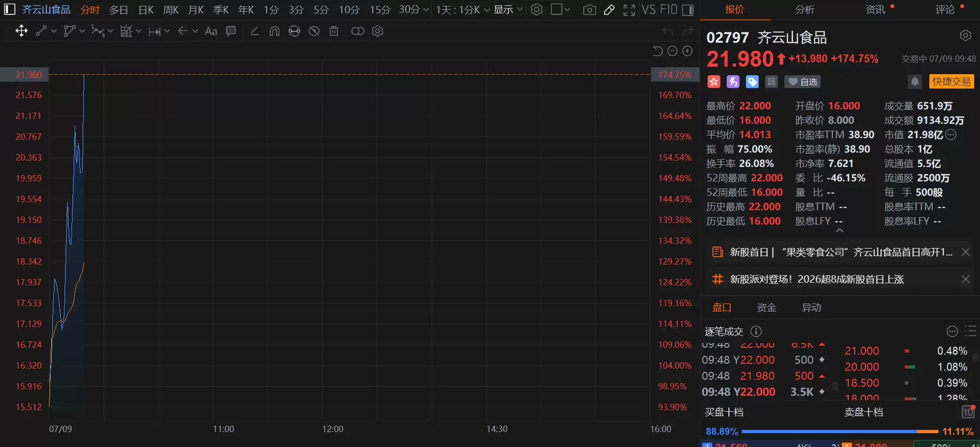Click the blue tag badge icon
This screenshot has width=980, height=447.
click(752, 82)
